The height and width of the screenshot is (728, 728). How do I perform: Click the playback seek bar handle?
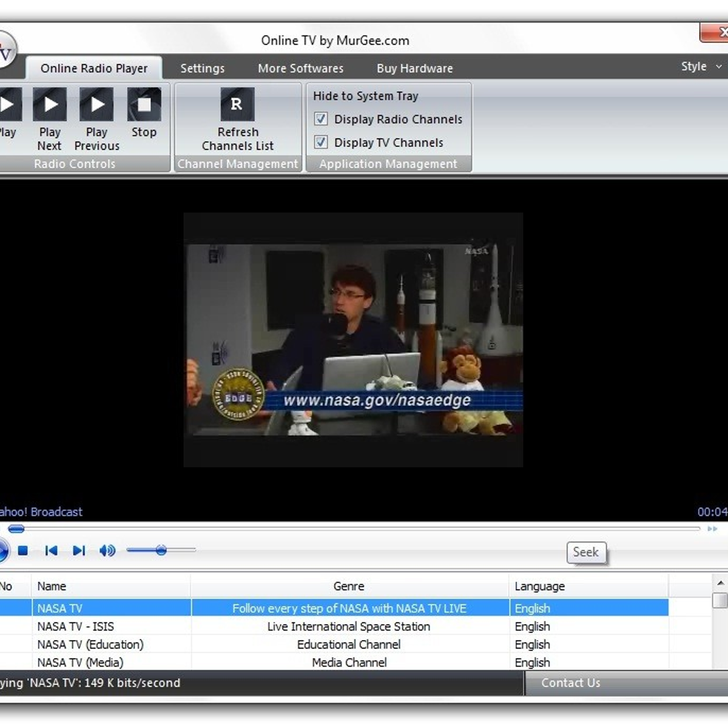(x=16, y=529)
